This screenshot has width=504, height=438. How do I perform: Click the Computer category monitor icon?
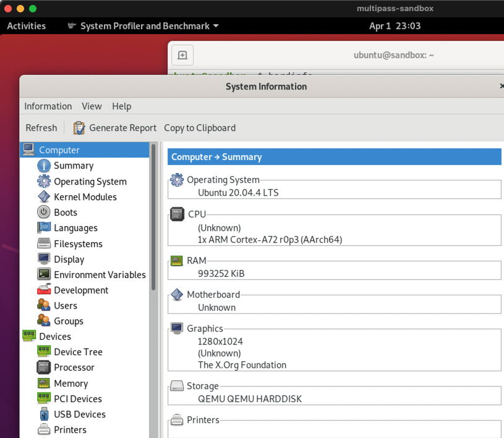[28, 150]
